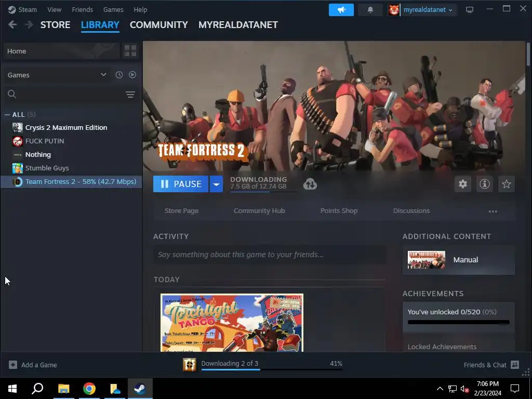The height and width of the screenshot is (399, 532).
Task: Open the announcements megaphone button
Action: point(341,10)
